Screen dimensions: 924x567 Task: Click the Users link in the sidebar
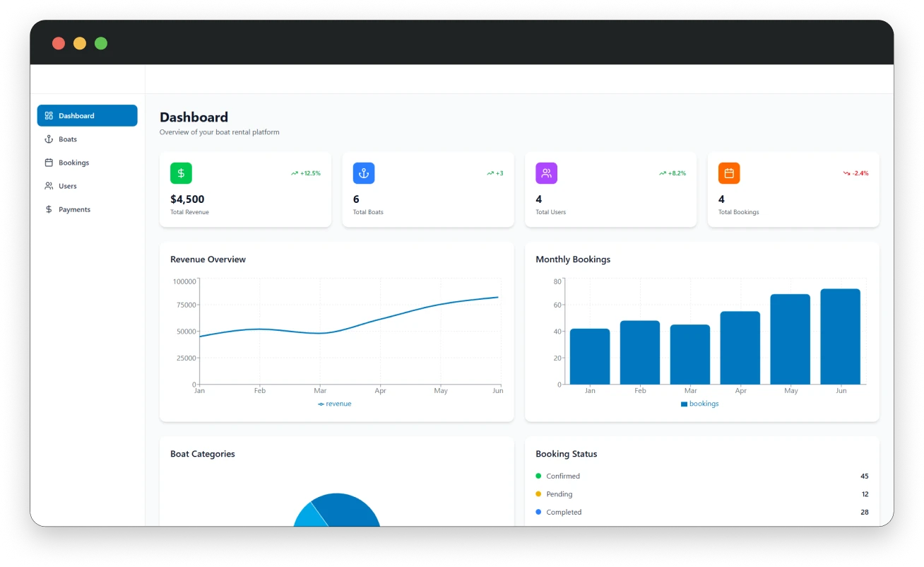(x=68, y=186)
